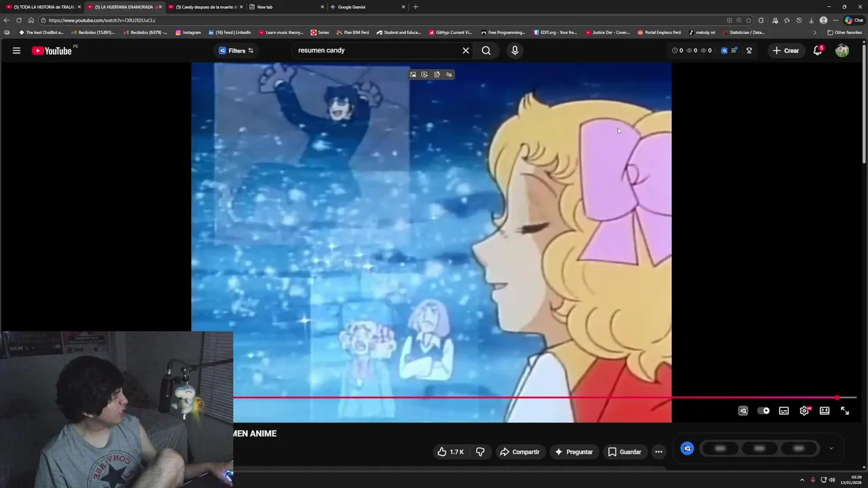Click the vidIQ trophy icon in header

coord(749,51)
